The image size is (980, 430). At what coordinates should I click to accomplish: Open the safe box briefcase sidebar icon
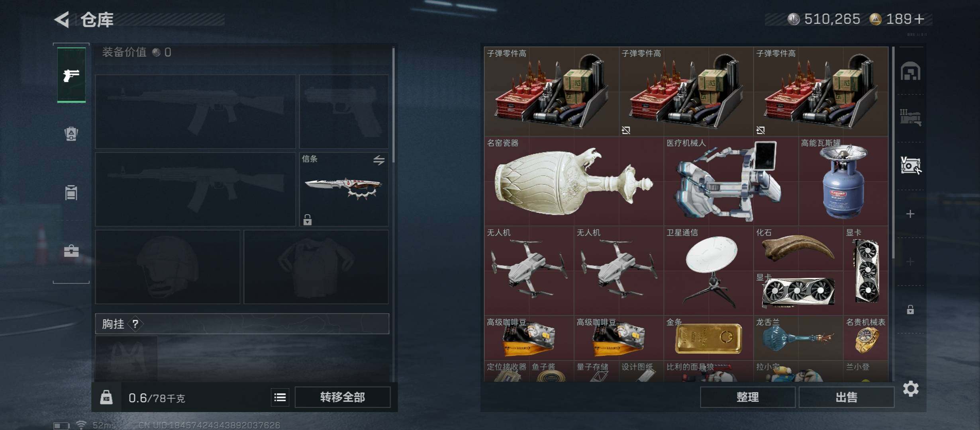(71, 251)
